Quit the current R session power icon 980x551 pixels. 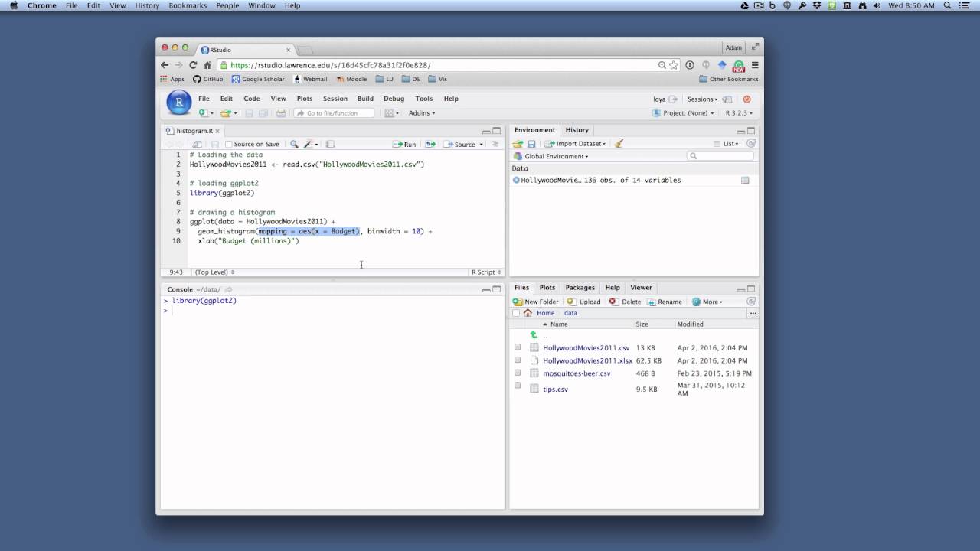[x=747, y=99]
